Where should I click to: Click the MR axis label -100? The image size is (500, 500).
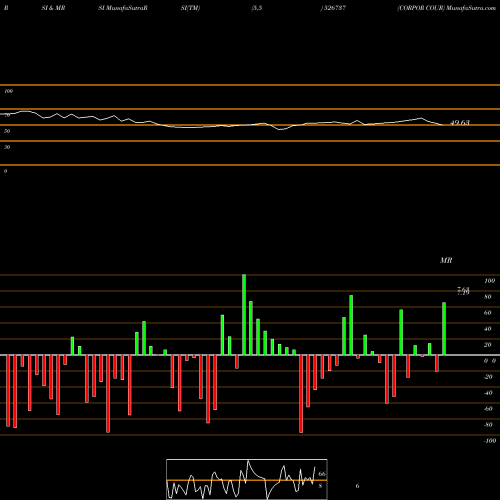pos(490,441)
